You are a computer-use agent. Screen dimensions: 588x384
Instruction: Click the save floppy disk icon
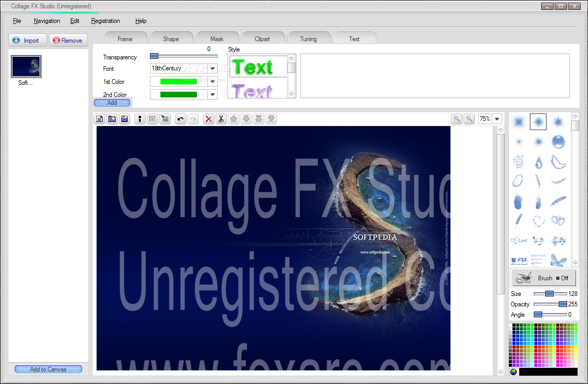point(124,119)
